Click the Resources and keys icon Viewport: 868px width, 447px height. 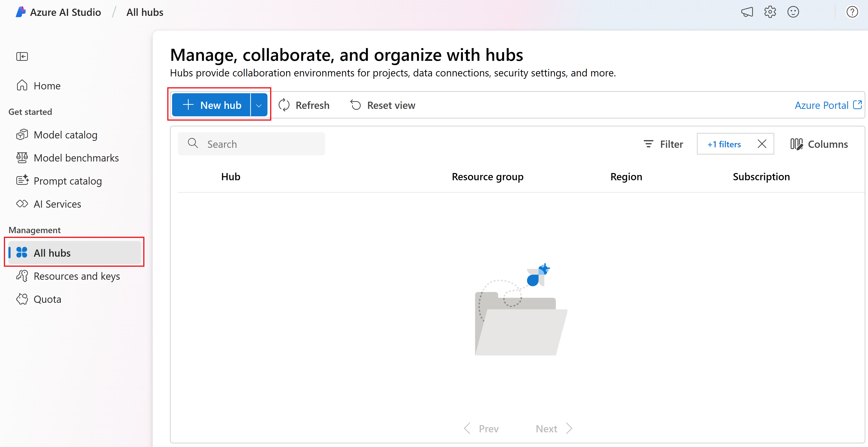21,276
